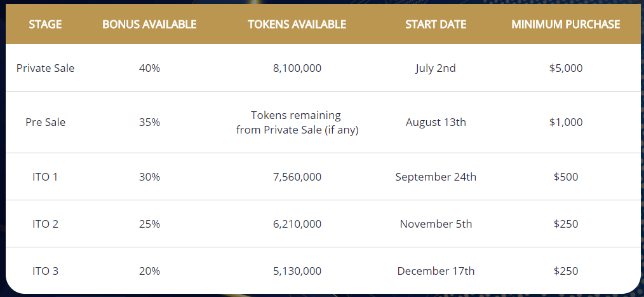Click the 8,100,000 tokens value
This screenshot has height=297, width=644.
click(x=297, y=68)
